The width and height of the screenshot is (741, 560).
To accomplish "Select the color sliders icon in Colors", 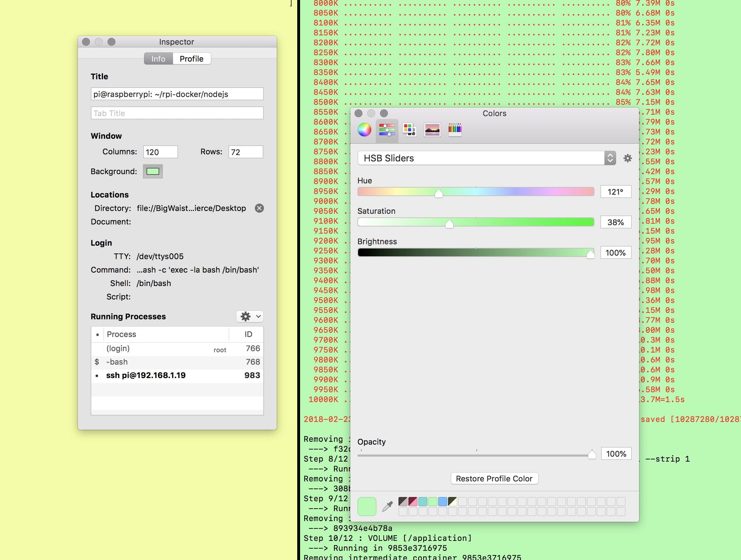I will [386, 130].
